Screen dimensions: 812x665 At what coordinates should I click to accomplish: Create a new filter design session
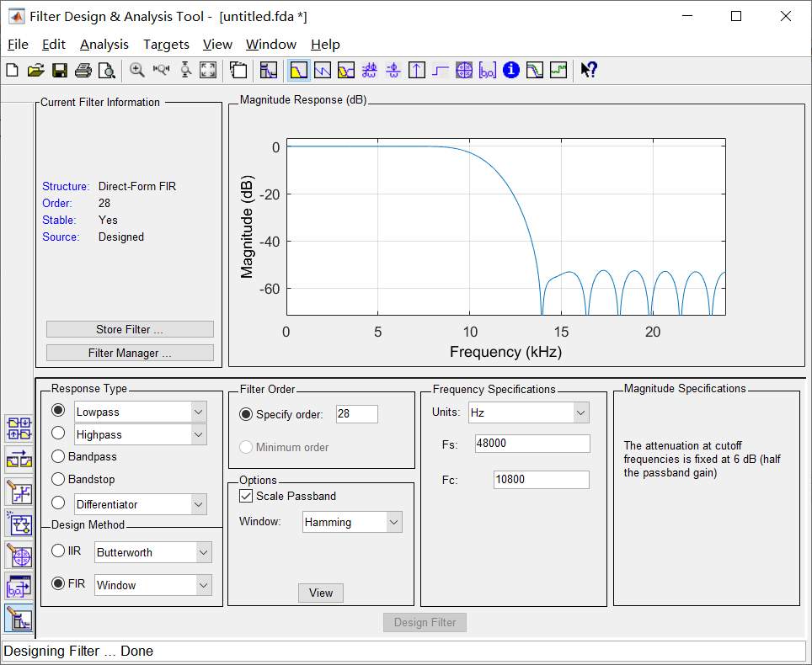pyautogui.click(x=12, y=70)
